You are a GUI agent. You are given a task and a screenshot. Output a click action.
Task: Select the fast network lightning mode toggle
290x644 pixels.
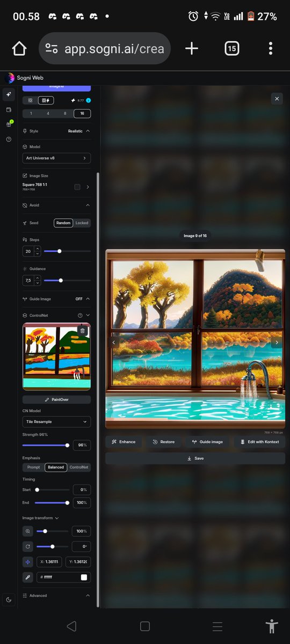point(46,100)
